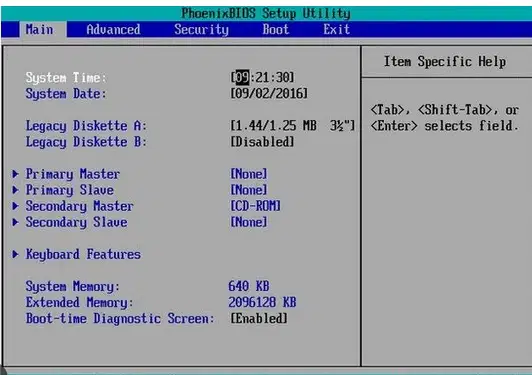Image resolution: width=532 pixels, height=375 pixels.
Task: Expand the Primary Master arrow
Action: 15,174
